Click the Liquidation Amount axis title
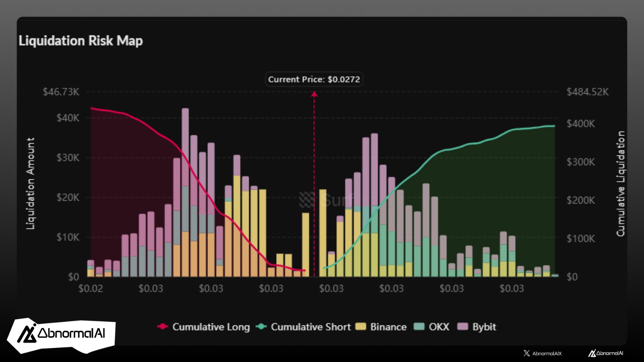The image size is (644, 362). click(x=31, y=183)
